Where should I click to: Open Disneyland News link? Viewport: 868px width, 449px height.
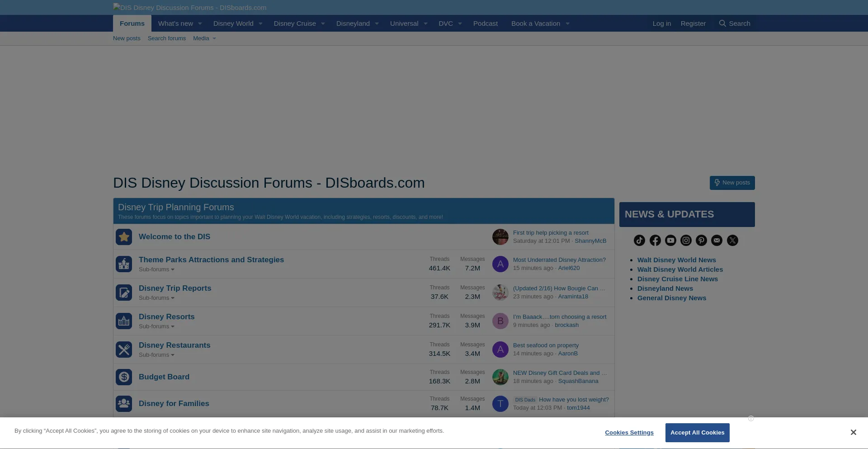point(665,288)
